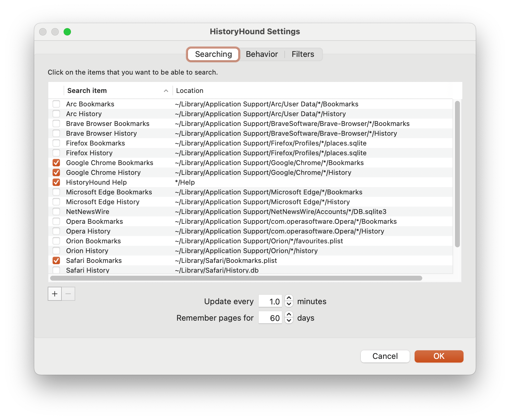Click the */Help location text
510x420 pixels.
point(185,182)
